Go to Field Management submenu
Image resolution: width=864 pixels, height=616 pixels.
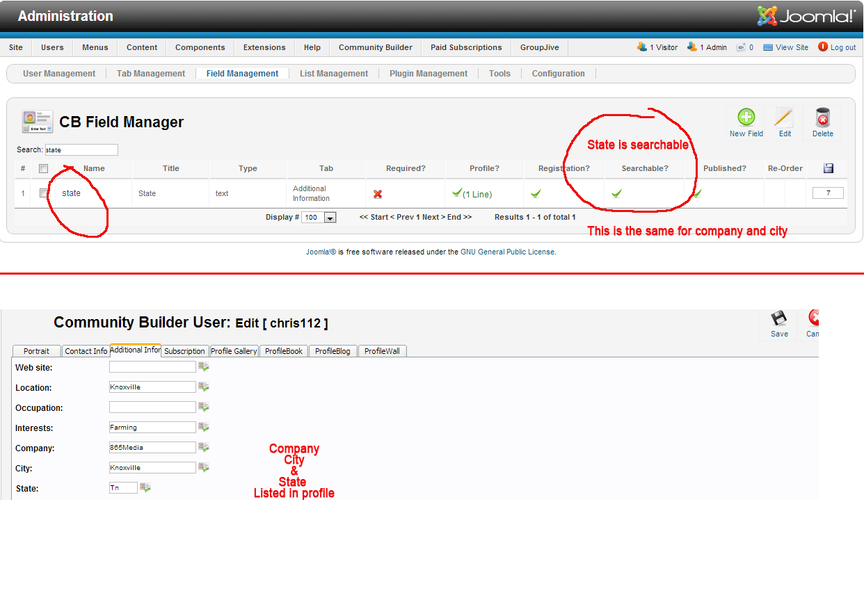(x=242, y=74)
